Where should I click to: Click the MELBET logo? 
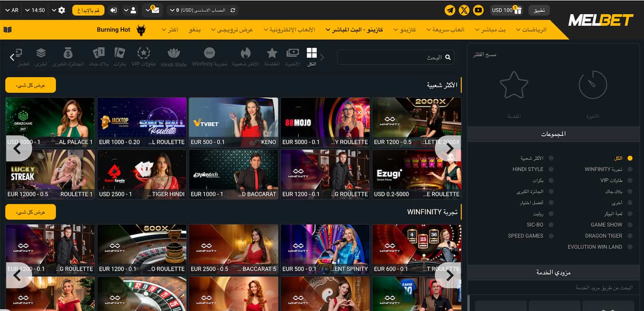(601, 20)
